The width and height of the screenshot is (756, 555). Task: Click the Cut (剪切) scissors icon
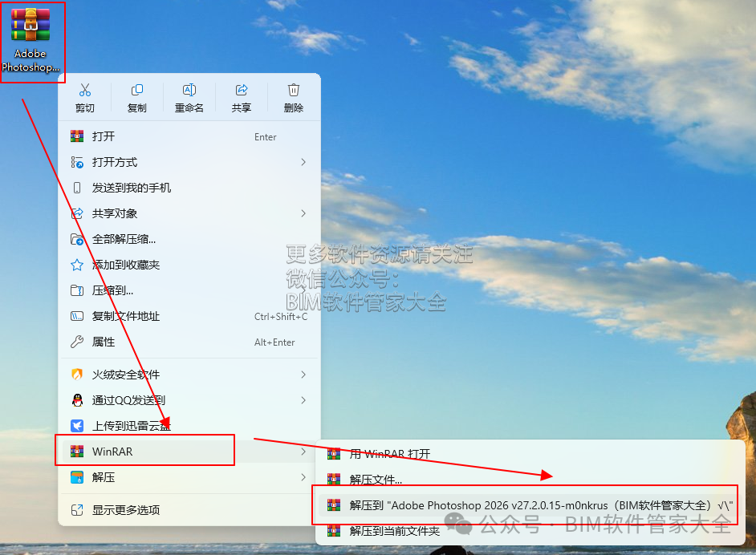tap(85, 90)
